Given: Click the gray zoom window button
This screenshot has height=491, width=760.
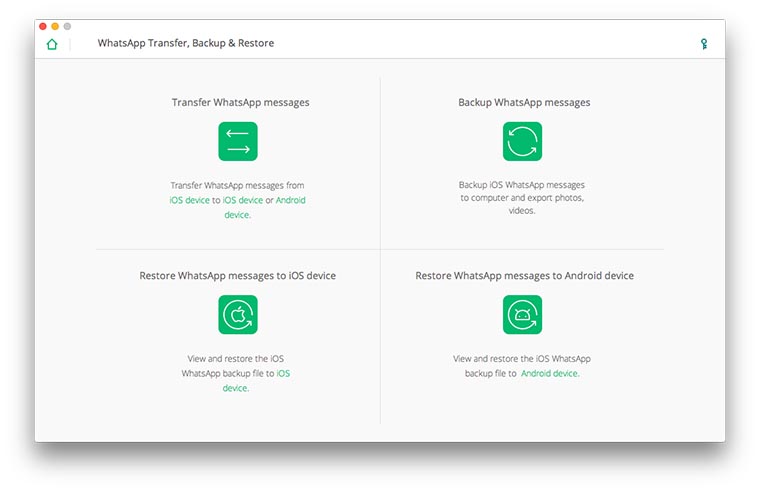Looking at the screenshot, I should click(x=67, y=26).
